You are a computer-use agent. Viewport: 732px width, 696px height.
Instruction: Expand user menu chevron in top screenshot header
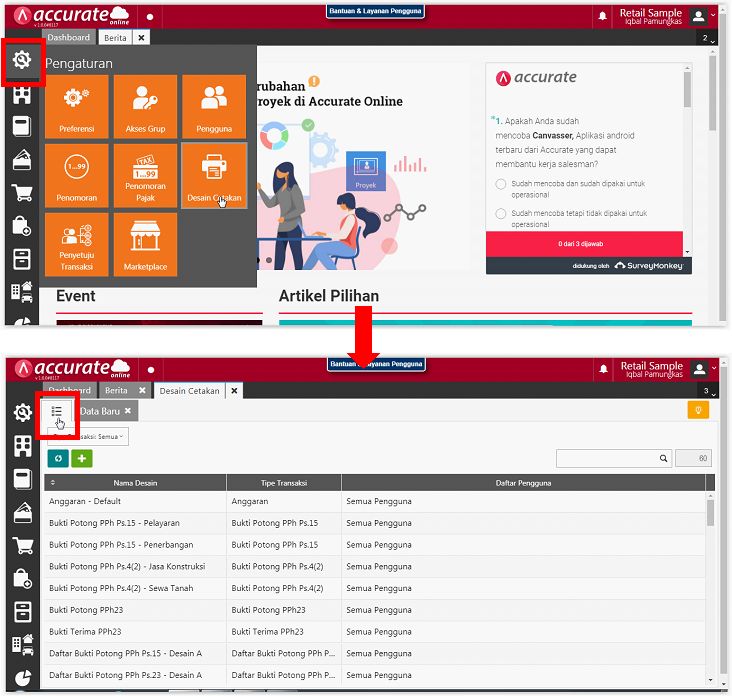click(x=713, y=15)
